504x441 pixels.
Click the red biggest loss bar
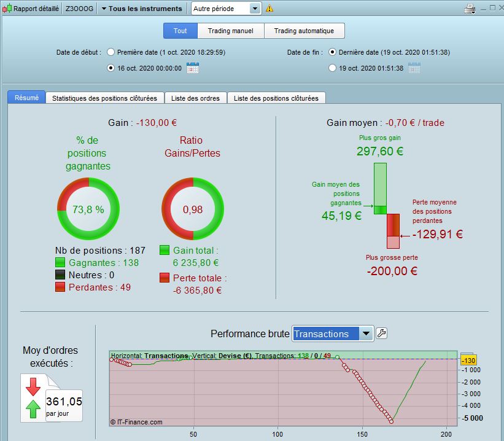pos(393,231)
